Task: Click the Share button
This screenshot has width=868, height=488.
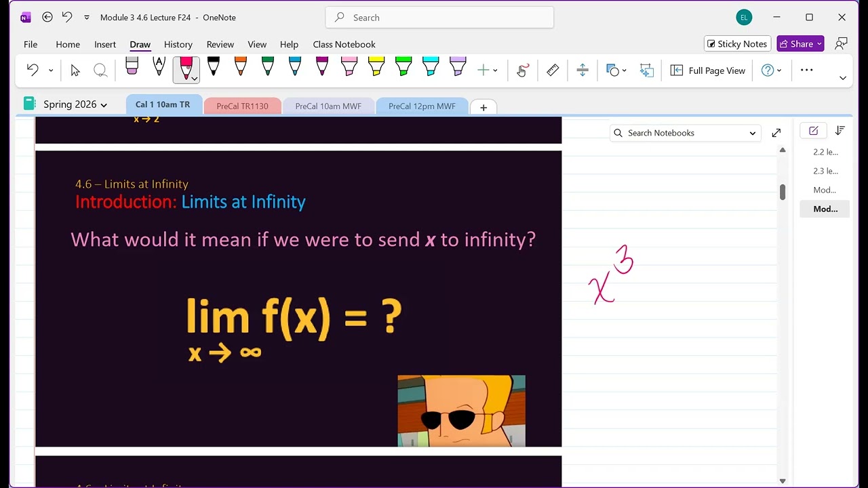Action: [x=800, y=44]
